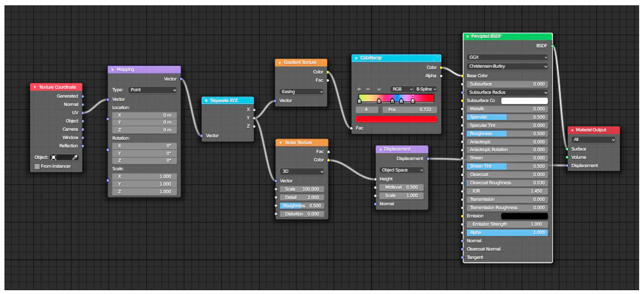Collapse the Mapping node via triangle
644x294 pixels.
[x=112, y=70]
